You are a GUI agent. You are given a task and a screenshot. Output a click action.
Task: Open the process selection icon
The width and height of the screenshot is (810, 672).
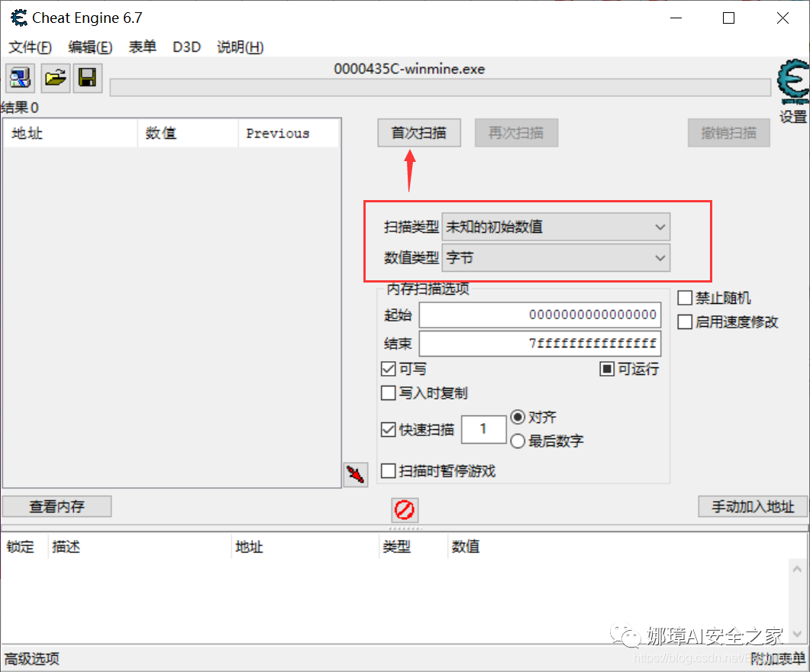(x=20, y=78)
